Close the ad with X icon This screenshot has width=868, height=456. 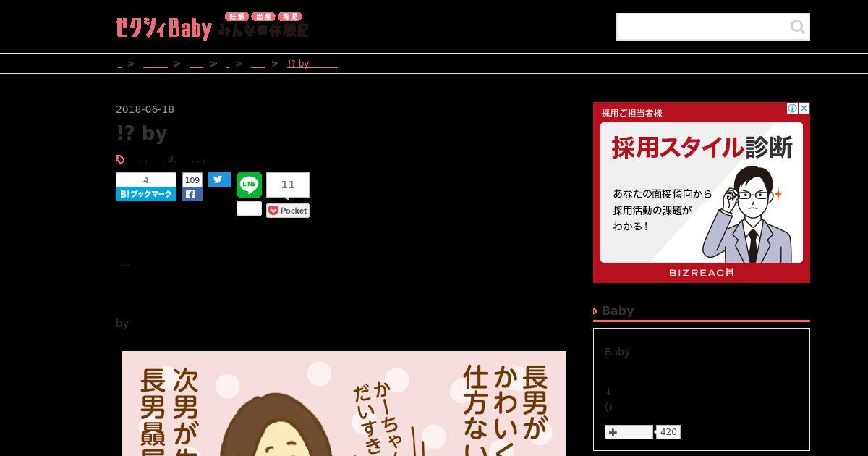pyautogui.click(x=804, y=108)
